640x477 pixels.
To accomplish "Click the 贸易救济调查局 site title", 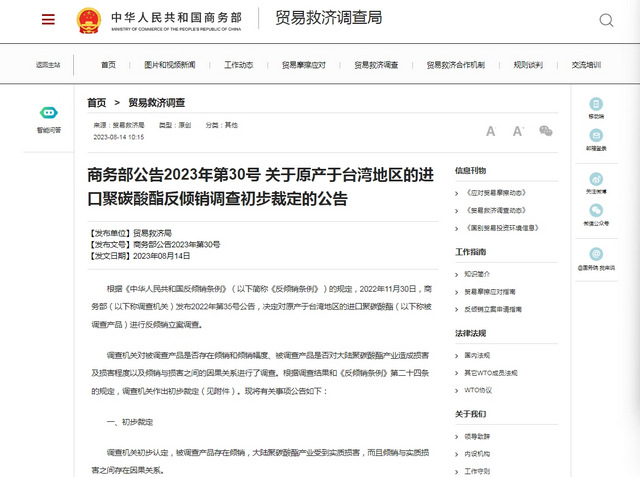I will (x=329, y=18).
